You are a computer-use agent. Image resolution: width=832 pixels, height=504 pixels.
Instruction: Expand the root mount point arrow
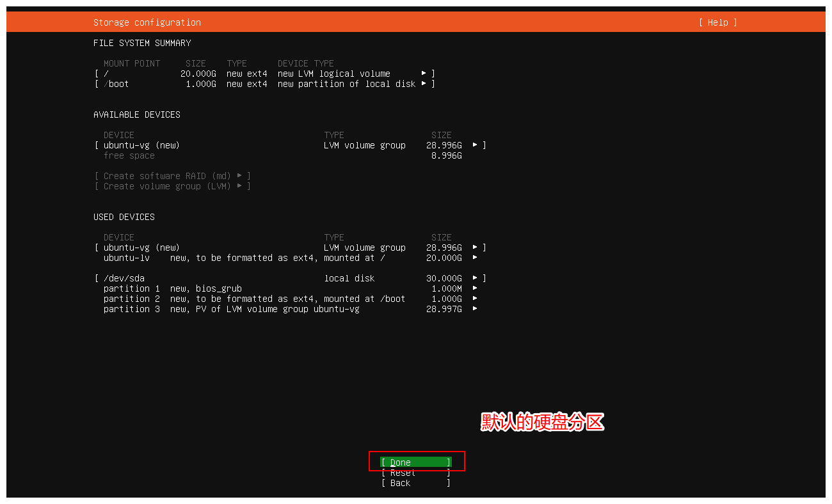coord(424,74)
